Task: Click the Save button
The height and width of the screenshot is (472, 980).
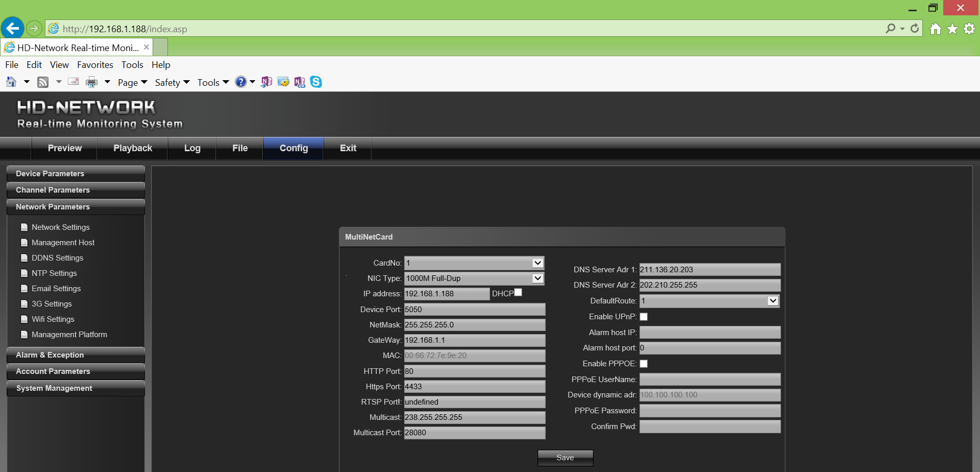Action: point(565,458)
